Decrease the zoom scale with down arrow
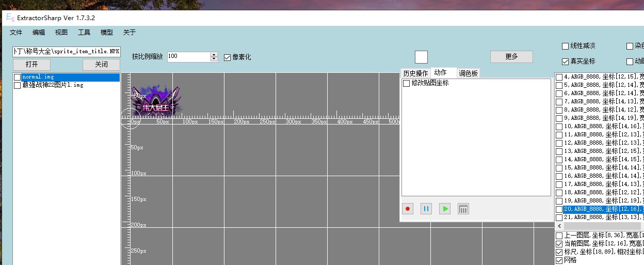This screenshot has width=644, height=265. 214,59
